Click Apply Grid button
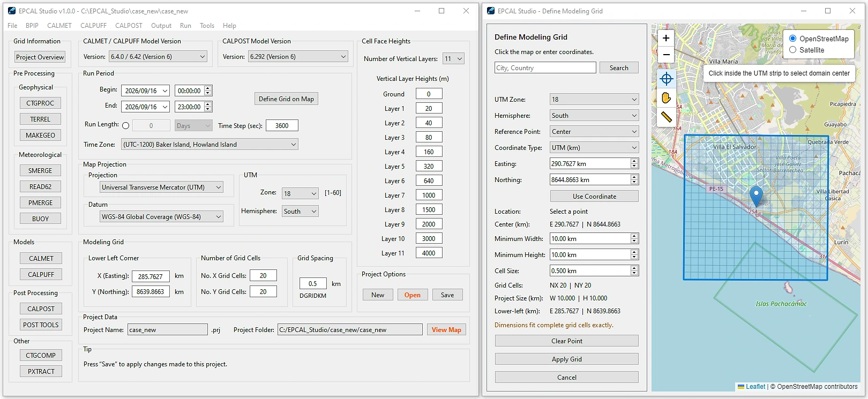 [567, 359]
